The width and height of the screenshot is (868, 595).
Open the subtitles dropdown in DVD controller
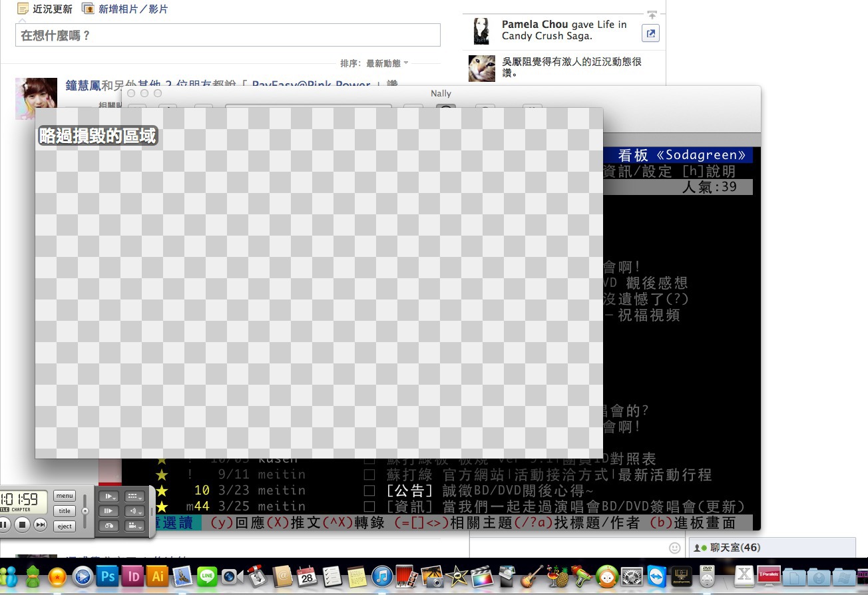pyautogui.click(x=135, y=496)
